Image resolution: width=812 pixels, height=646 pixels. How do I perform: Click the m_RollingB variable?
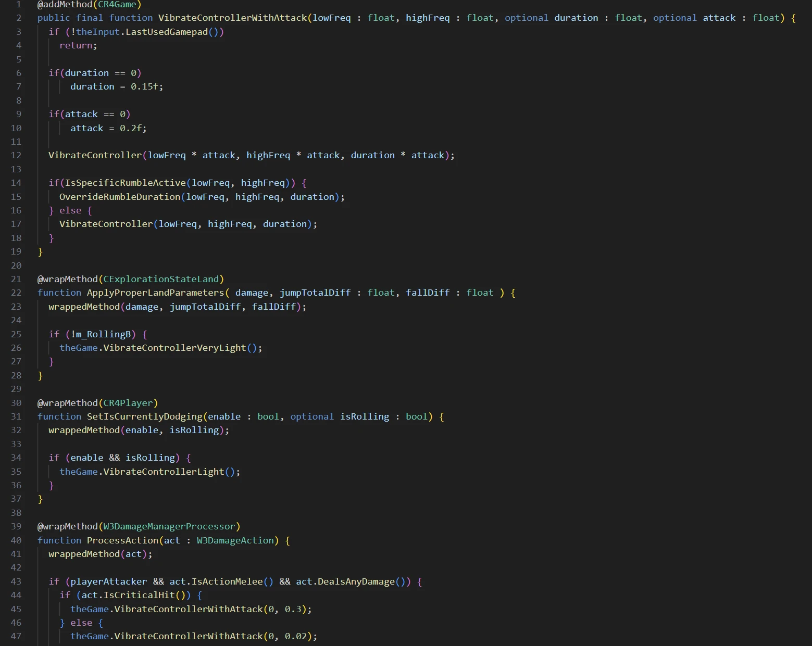104,334
